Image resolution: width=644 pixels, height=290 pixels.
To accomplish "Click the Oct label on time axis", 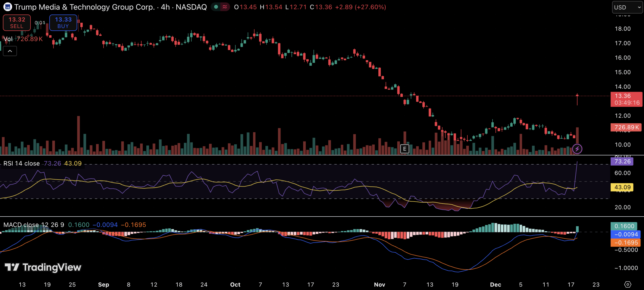I will 235,284.
